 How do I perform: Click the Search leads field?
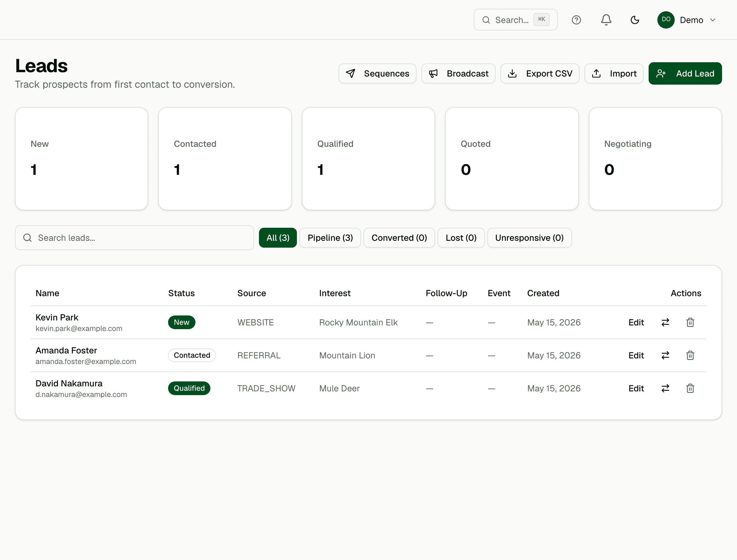(134, 238)
